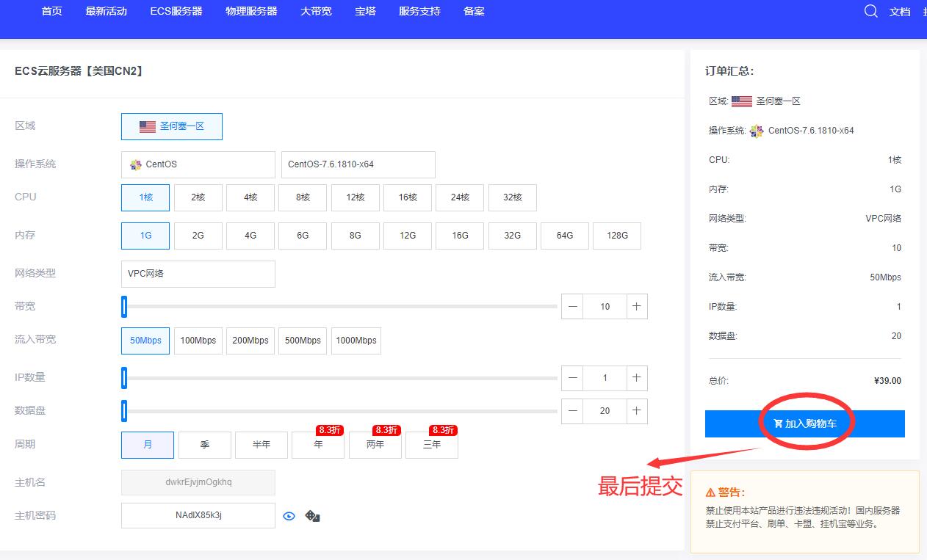Select 1G memory option
This screenshot has height=560, width=927.
coord(145,236)
